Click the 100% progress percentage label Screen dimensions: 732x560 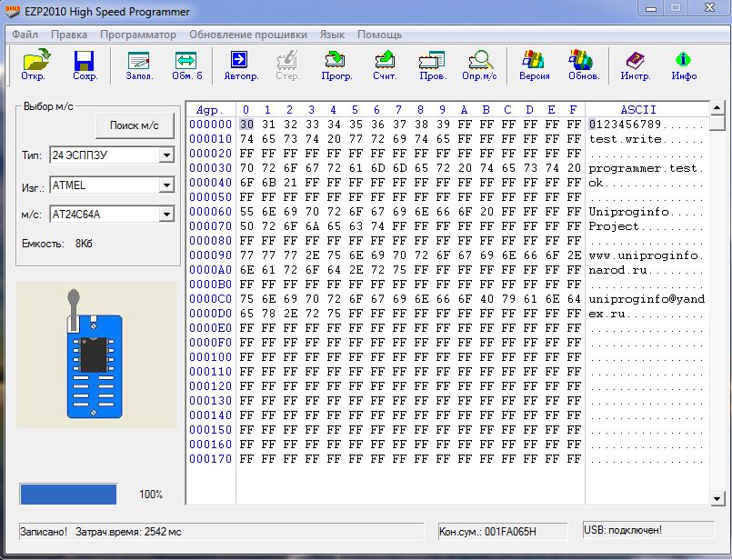pos(151,495)
